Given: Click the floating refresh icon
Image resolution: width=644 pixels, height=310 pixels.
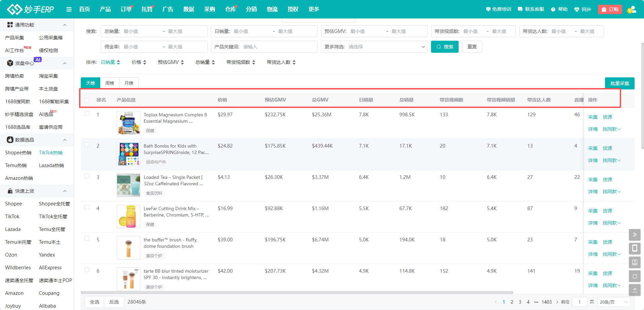Looking at the screenshot, I should [x=635, y=276].
